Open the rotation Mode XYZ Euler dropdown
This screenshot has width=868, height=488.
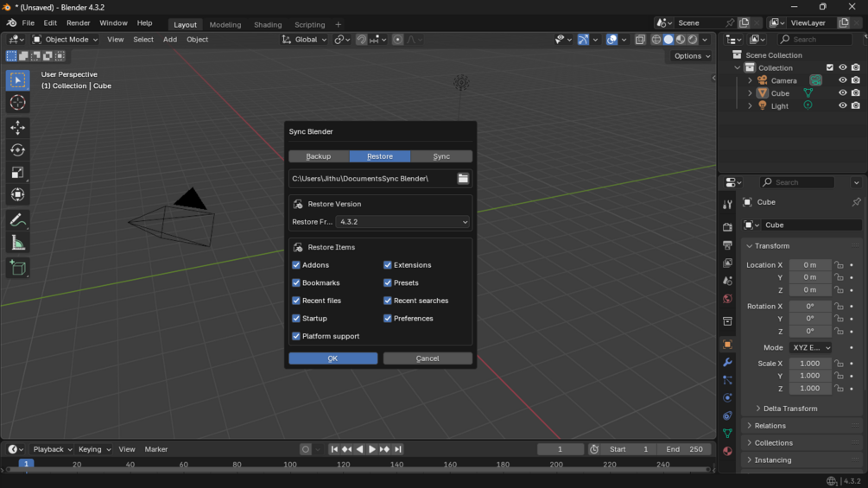coord(810,347)
